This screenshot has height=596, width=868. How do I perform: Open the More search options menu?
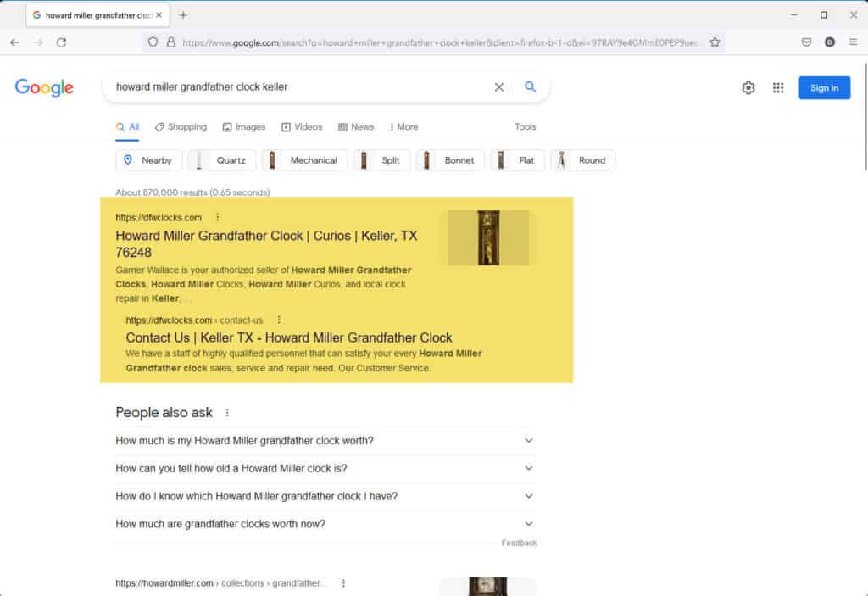pos(403,127)
